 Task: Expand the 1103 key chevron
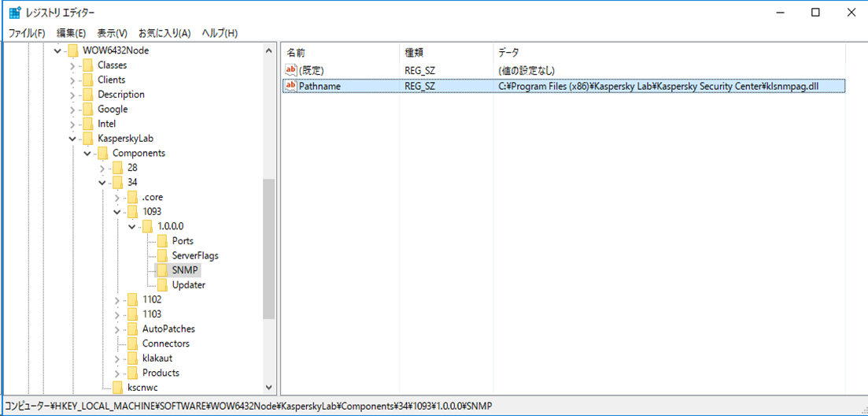point(116,314)
